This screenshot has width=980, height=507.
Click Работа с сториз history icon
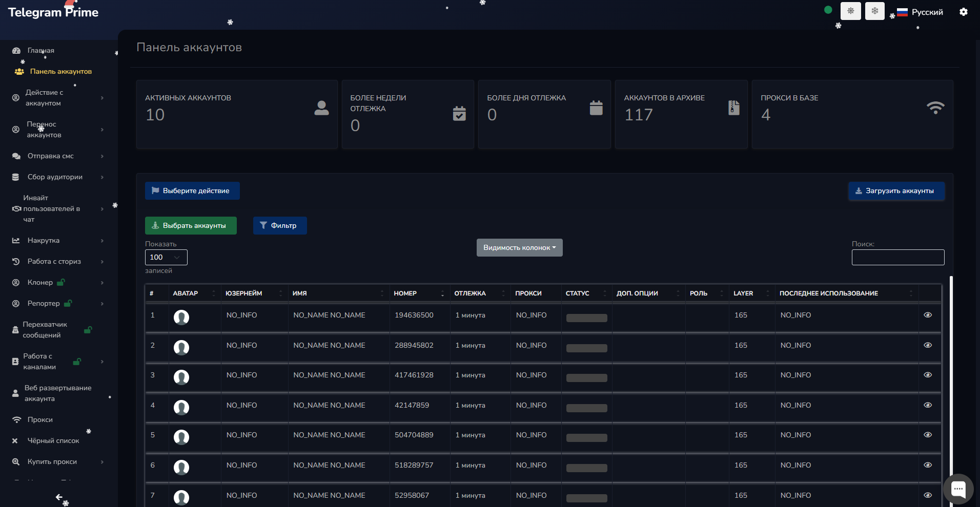[x=16, y=261]
